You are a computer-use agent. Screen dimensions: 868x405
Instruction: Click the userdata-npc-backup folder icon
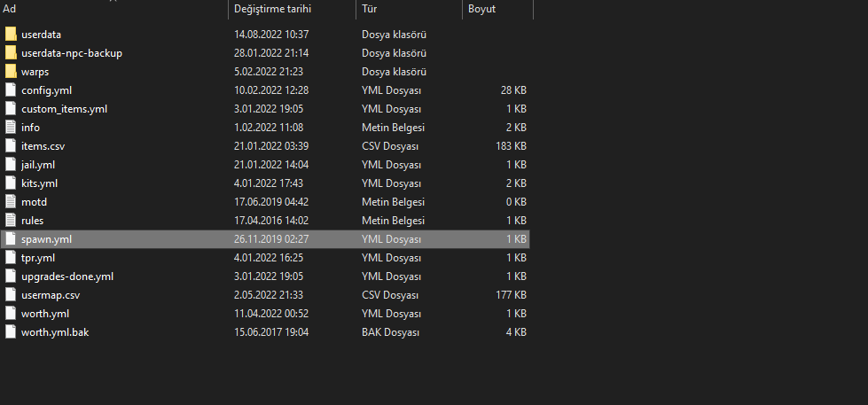[11, 53]
